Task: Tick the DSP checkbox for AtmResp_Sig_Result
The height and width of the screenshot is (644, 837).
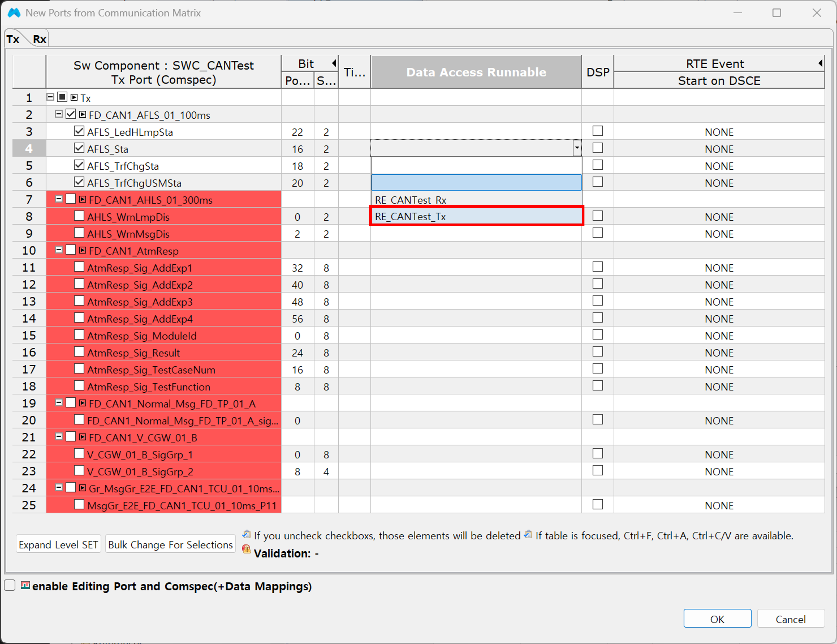Action: tap(597, 352)
